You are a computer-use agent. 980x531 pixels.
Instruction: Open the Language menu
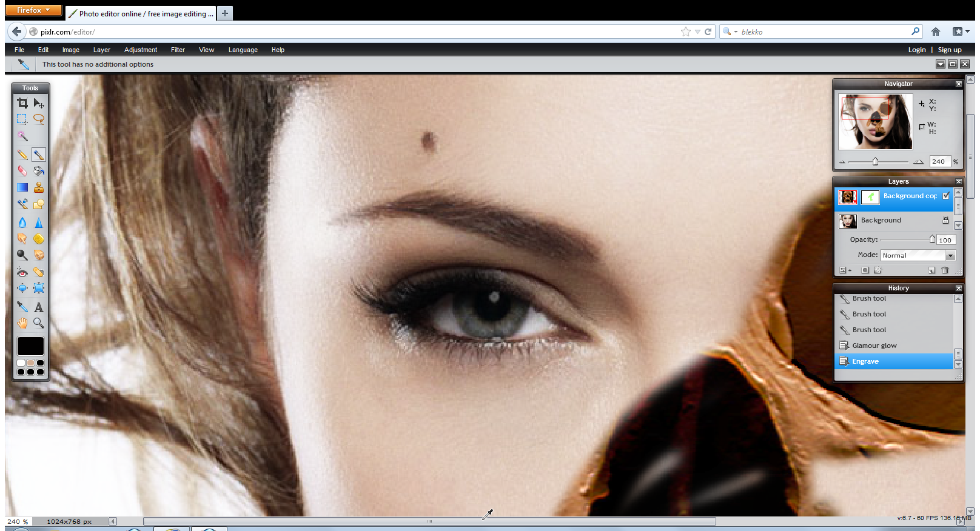click(x=243, y=50)
